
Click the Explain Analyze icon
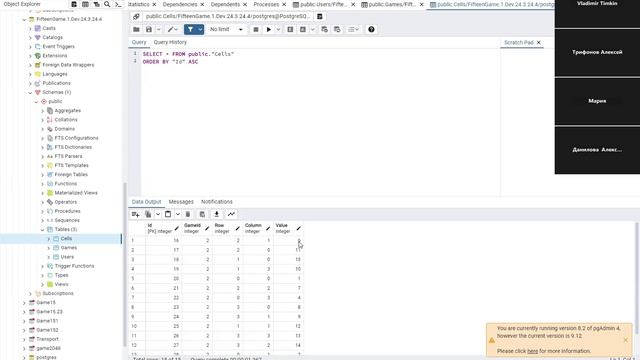point(303,29)
